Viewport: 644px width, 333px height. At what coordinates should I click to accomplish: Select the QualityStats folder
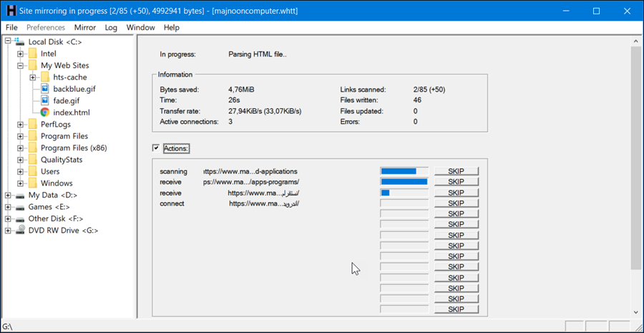point(62,160)
